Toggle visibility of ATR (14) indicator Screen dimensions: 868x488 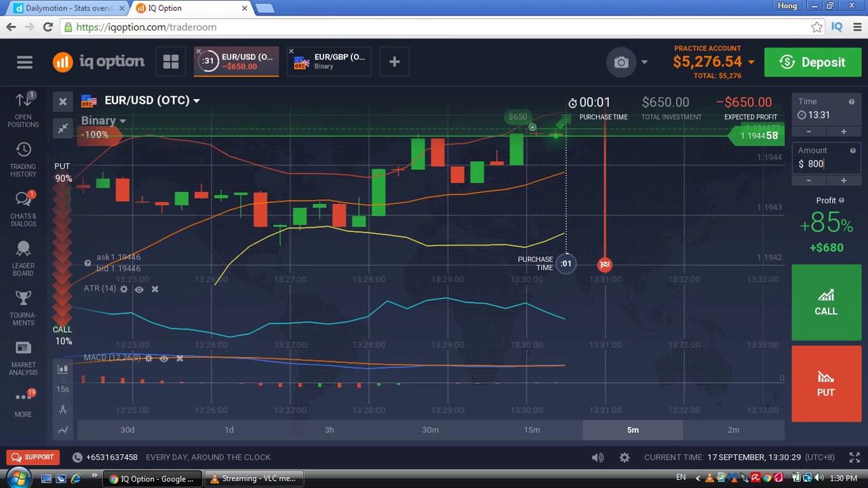click(x=139, y=289)
